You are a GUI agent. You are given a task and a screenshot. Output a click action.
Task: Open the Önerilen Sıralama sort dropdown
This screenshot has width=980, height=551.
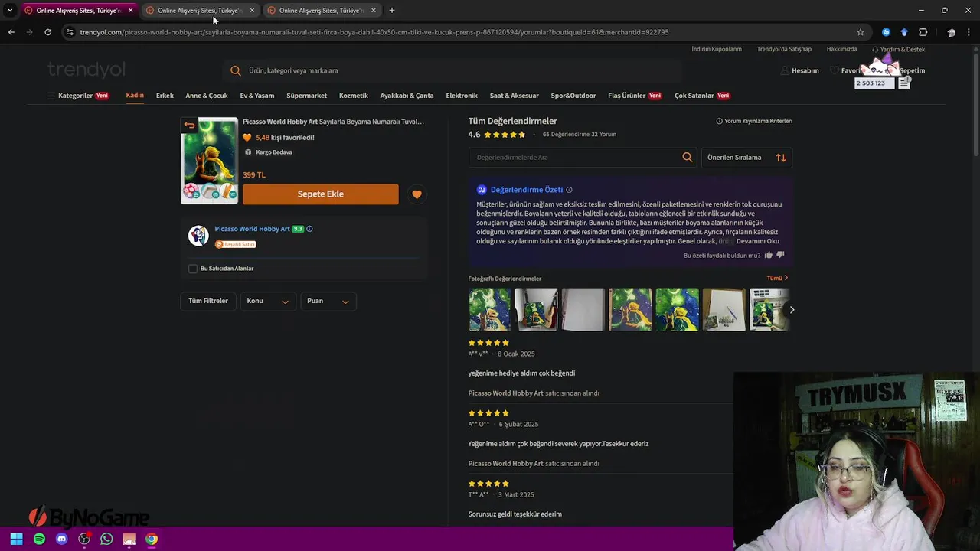point(746,158)
